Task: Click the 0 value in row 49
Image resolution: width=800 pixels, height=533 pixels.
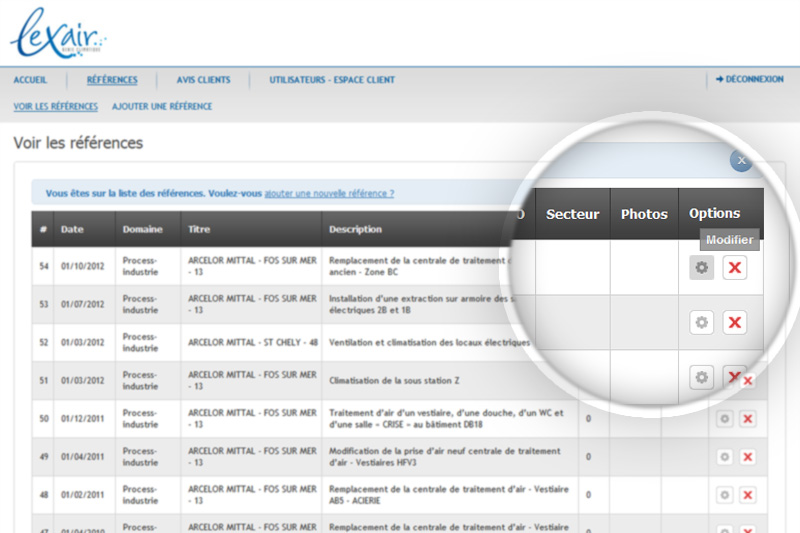Action: 588,457
